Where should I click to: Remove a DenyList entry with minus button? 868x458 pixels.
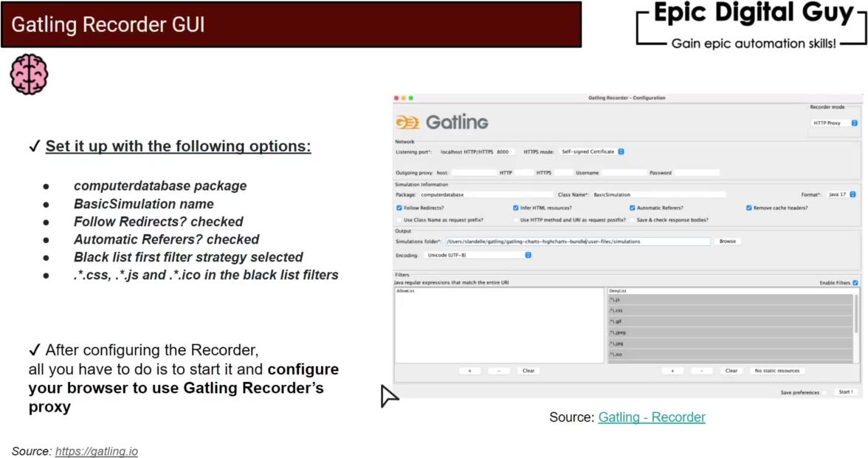701,371
